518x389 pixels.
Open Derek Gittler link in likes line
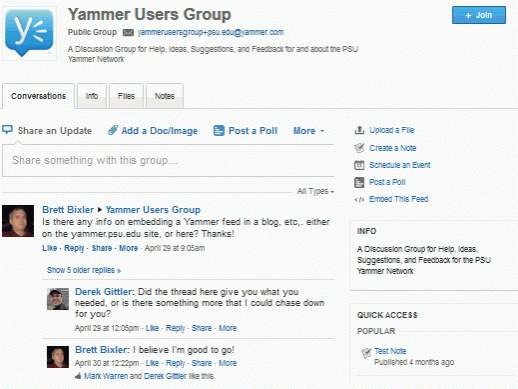click(165, 376)
